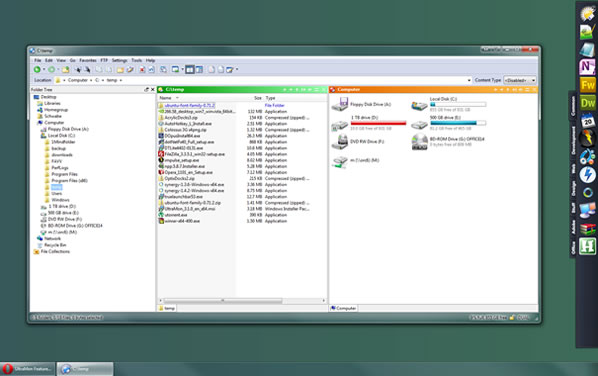The width and height of the screenshot is (598, 376).
Task: Click the C:\temp taskbar button
Action: tap(85, 369)
